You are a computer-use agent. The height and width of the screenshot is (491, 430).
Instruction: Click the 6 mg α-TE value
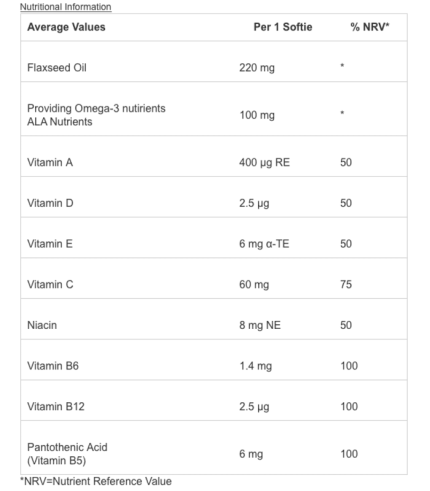coord(264,244)
